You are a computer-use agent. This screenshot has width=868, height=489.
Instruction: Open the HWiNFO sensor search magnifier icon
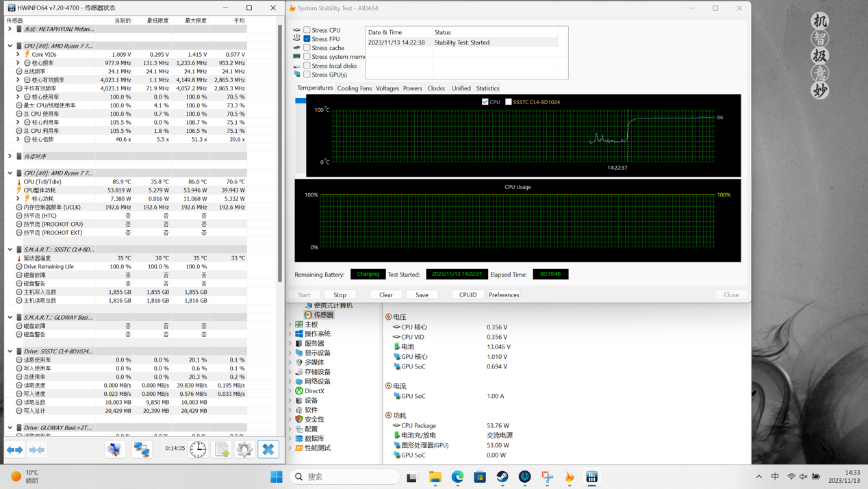(x=114, y=449)
